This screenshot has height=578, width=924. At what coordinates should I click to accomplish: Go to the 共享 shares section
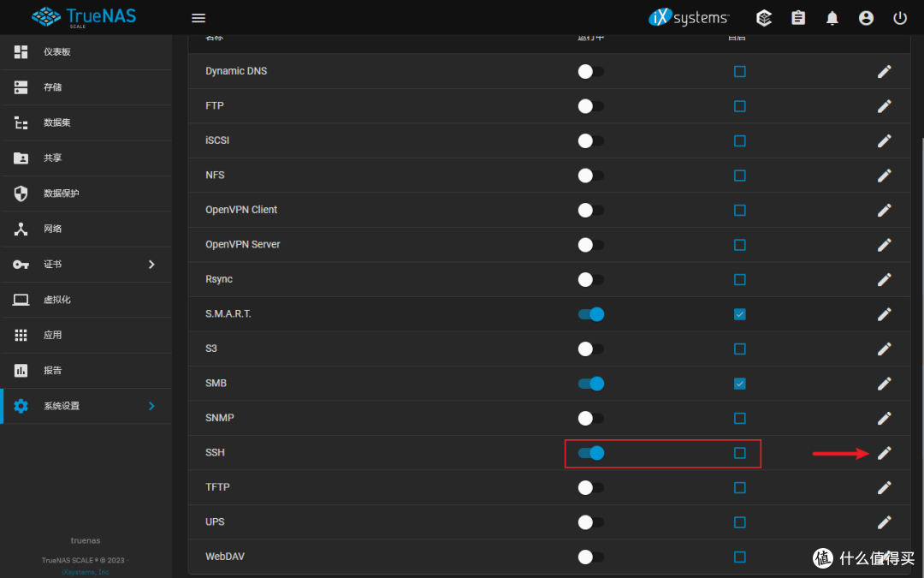coord(52,158)
